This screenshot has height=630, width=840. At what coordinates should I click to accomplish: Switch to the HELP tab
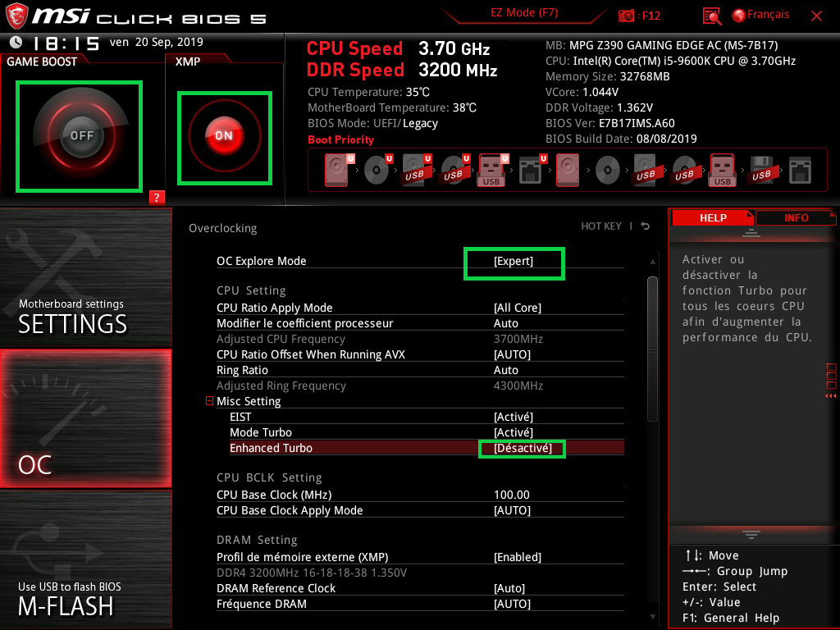[713, 218]
